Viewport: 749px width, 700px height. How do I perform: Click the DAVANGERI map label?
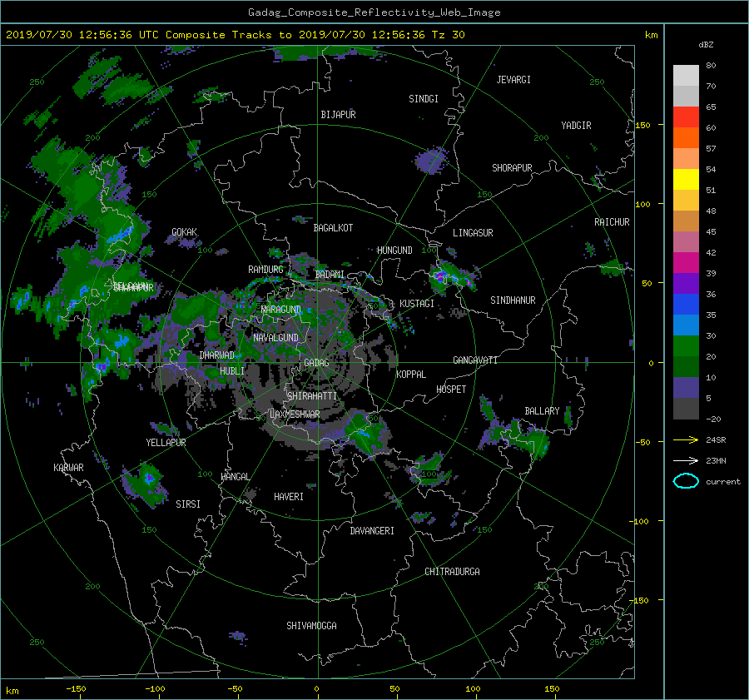coord(372,531)
